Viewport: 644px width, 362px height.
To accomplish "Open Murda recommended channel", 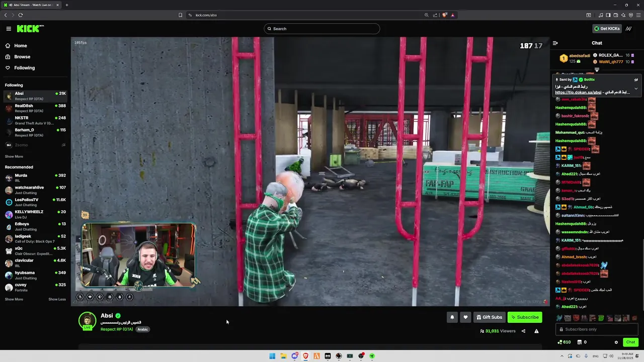I will click(x=35, y=177).
